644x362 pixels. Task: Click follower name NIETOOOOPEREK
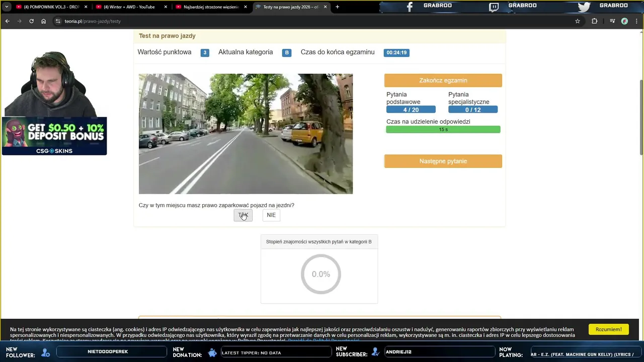[x=108, y=352]
